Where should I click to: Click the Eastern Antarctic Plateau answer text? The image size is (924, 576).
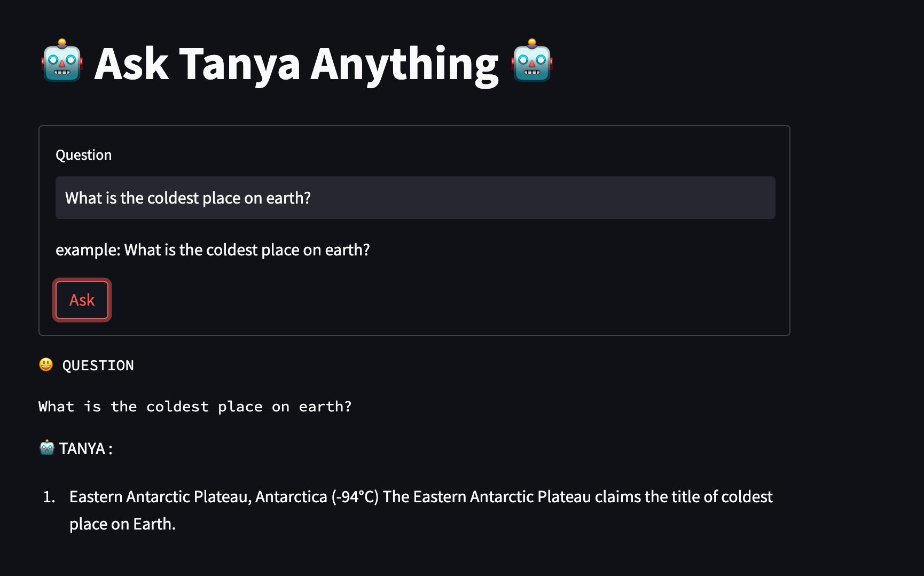tap(421, 510)
